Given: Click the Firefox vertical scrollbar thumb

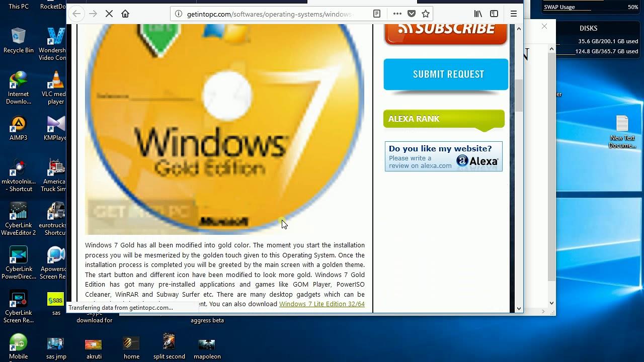Looking at the screenshot, I should click(x=519, y=96).
